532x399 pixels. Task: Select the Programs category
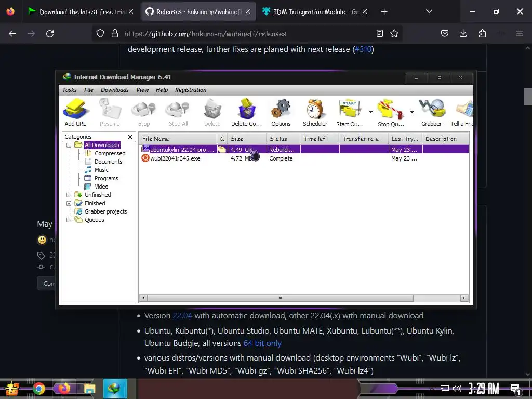tap(106, 178)
